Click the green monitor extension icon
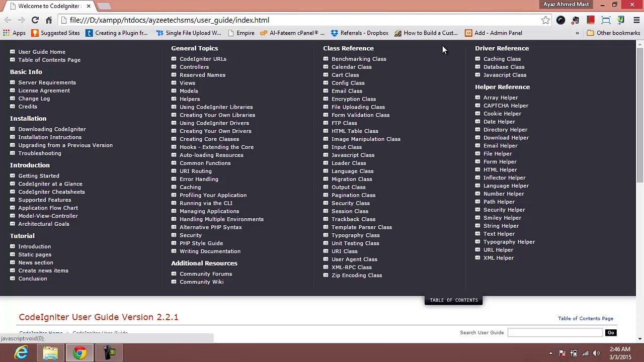Image resolution: width=644 pixels, height=362 pixels. tap(621, 20)
